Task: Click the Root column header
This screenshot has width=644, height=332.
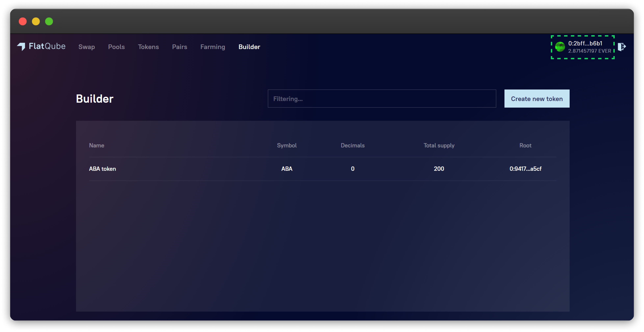Action: 525,145
